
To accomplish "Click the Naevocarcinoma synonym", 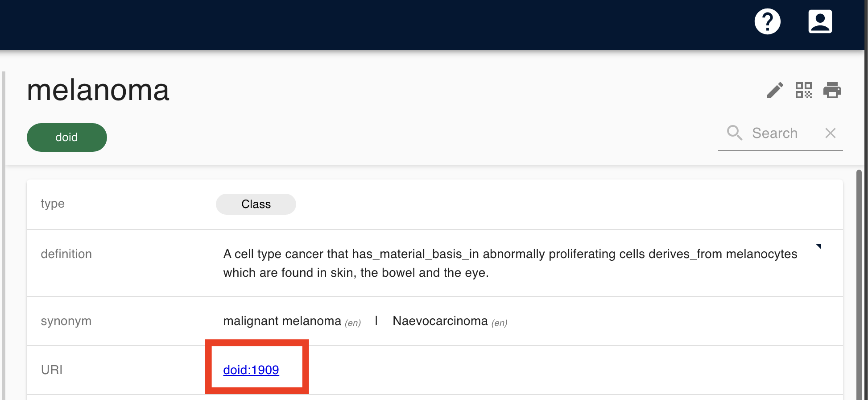I will (x=440, y=321).
